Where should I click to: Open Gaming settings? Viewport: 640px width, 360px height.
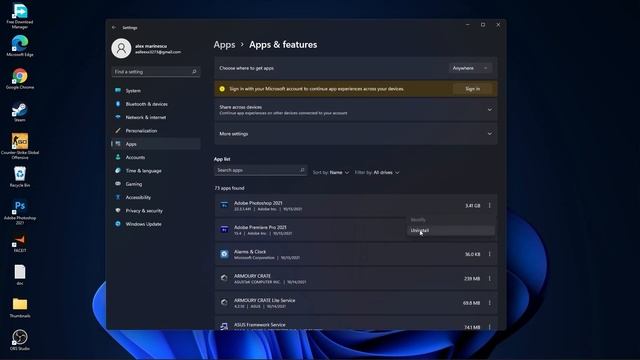point(156,184)
